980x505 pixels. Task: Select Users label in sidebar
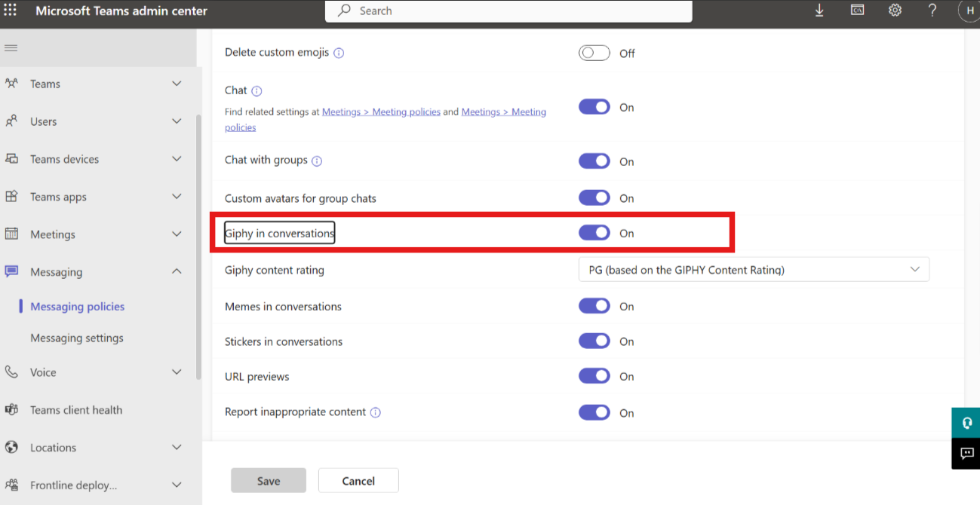tap(43, 121)
